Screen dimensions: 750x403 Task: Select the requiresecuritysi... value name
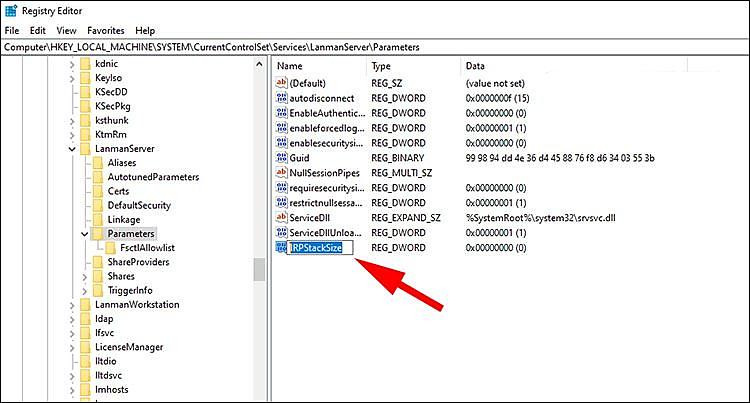click(326, 188)
